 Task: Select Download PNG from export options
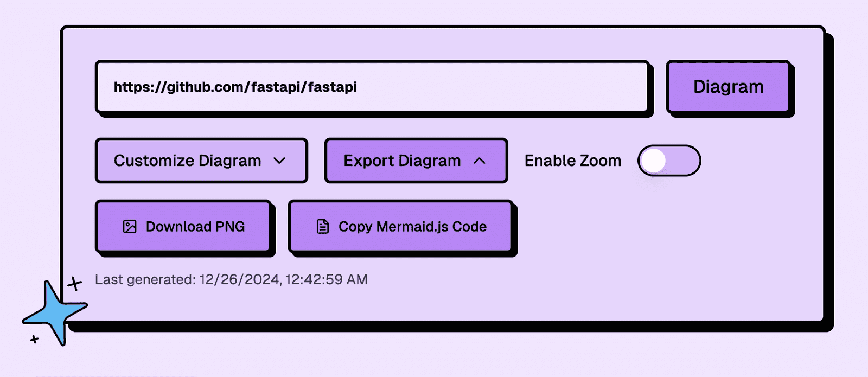coord(183,227)
